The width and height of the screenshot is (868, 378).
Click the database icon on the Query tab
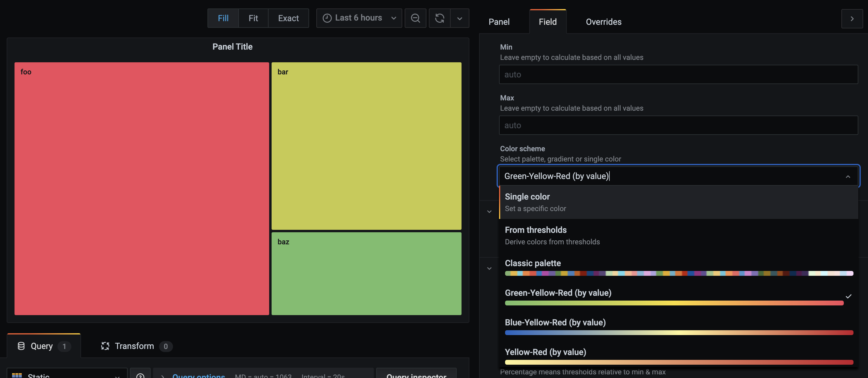pyautogui.click(x=21, y=346)
